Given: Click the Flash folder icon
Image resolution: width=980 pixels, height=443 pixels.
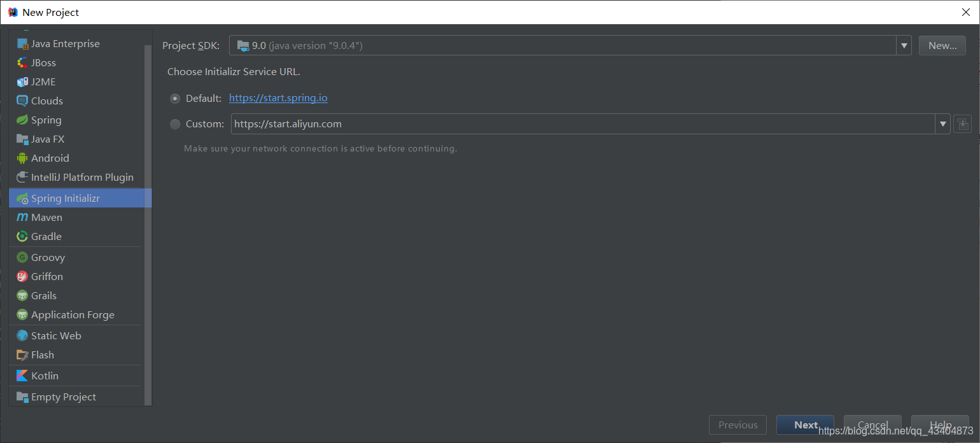Looking at the screenshot, I should (x=22, y=355).
